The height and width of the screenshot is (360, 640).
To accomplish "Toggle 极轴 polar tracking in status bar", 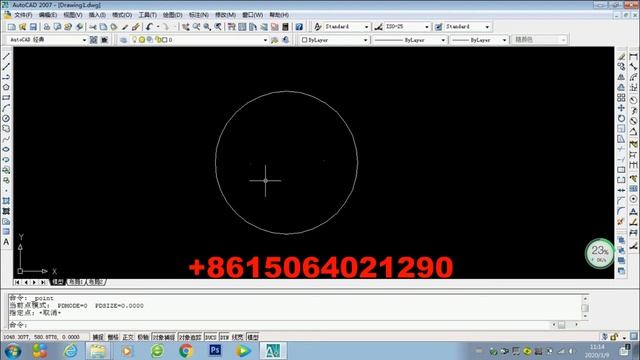I will click(143, 337).
